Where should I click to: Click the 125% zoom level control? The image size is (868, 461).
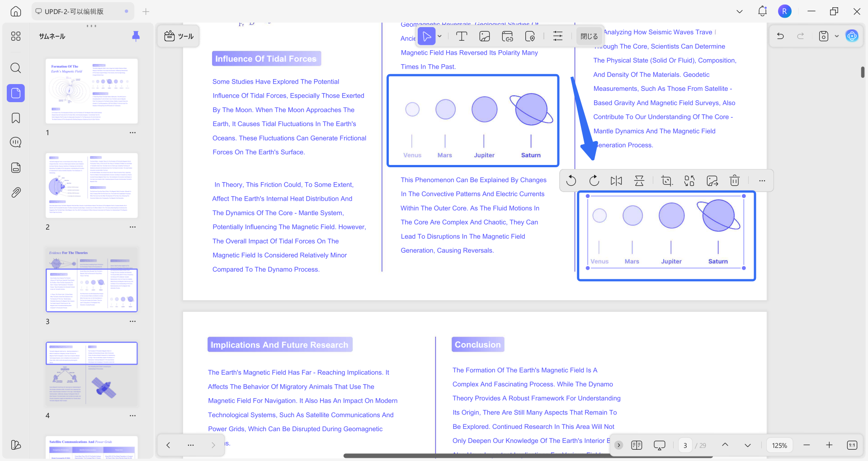coord(779,445)
